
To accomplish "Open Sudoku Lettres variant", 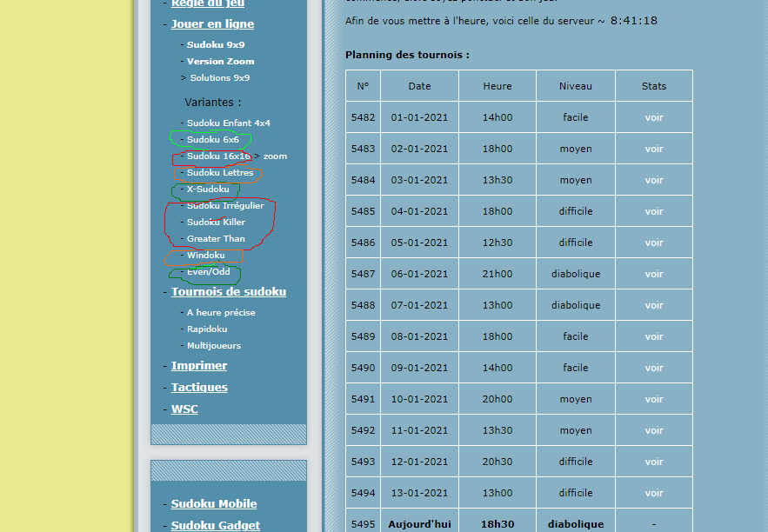I will coord(220,173).
